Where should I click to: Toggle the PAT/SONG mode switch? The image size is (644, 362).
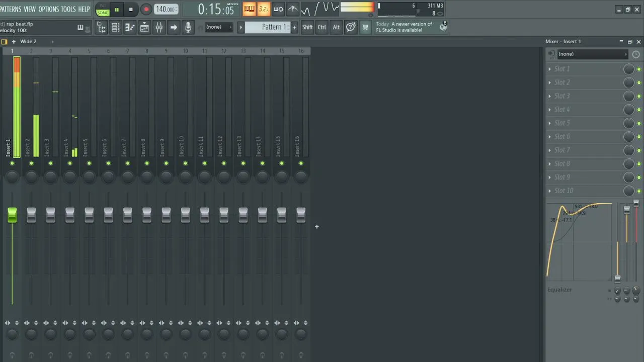coord(103,10)
